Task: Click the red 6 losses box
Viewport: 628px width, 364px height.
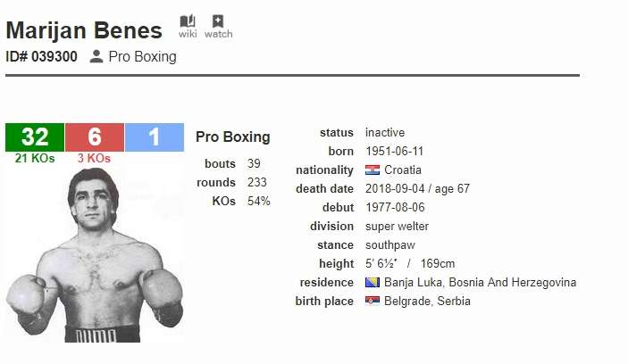Action: point(94,136)
